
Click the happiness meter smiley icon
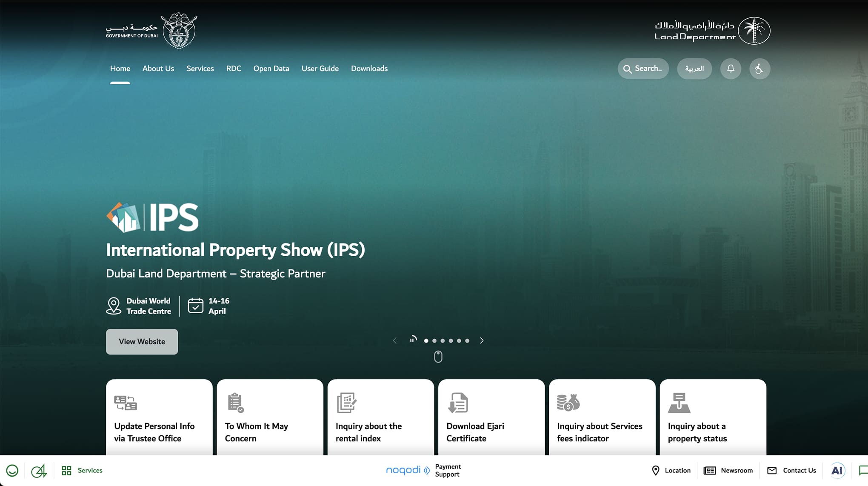pyautogui.click(x=12, y=470)
